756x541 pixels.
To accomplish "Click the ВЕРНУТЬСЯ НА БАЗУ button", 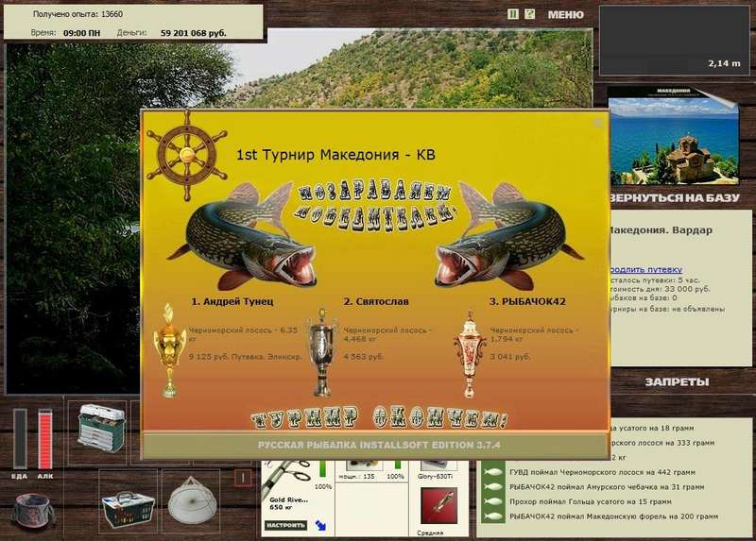I will [672, 198].
